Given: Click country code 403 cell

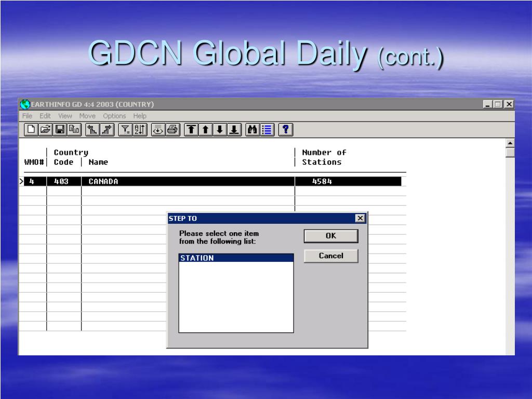Looking at the screenshot, I should point(64,181).
